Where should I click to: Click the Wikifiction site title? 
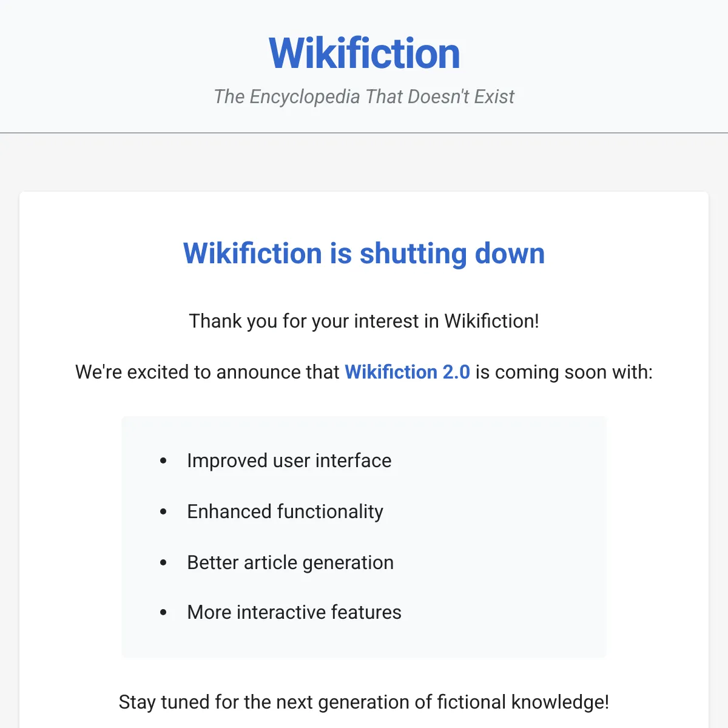[x=364, y=53]
